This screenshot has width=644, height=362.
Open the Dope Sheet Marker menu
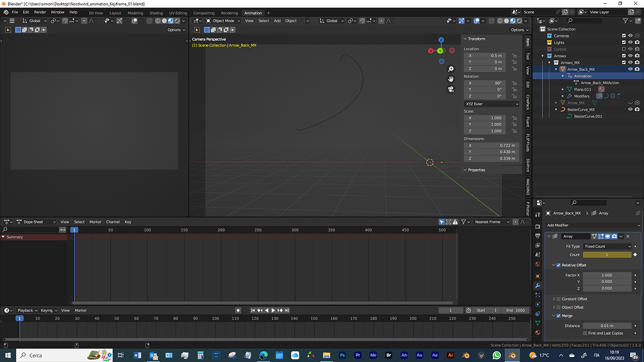point(95,222)
